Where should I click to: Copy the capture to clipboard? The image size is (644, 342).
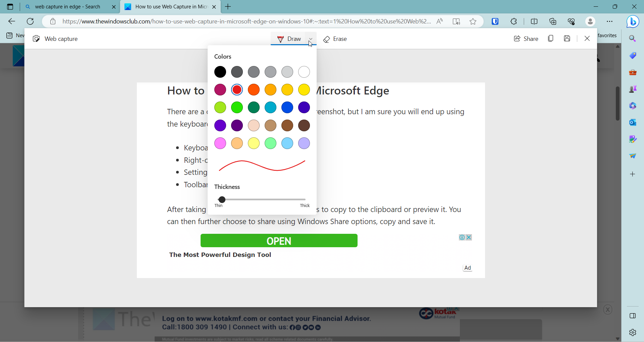coord(551,39)
